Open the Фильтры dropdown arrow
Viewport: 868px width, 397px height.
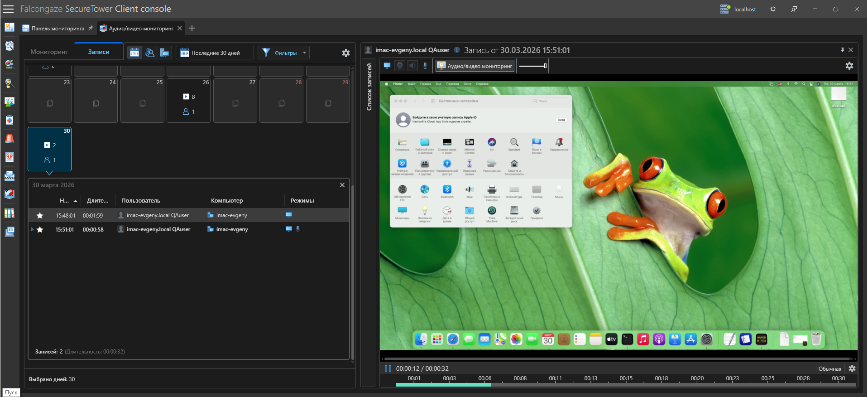305,53
